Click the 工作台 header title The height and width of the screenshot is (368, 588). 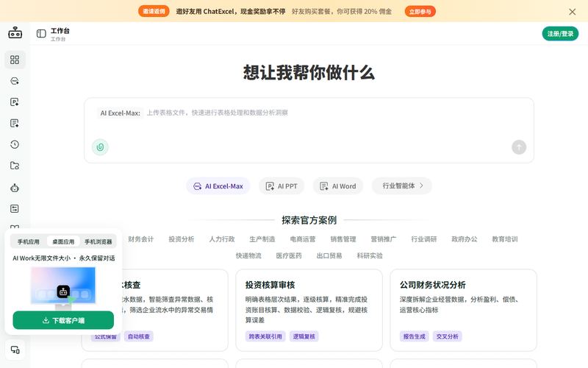[60, 31]
